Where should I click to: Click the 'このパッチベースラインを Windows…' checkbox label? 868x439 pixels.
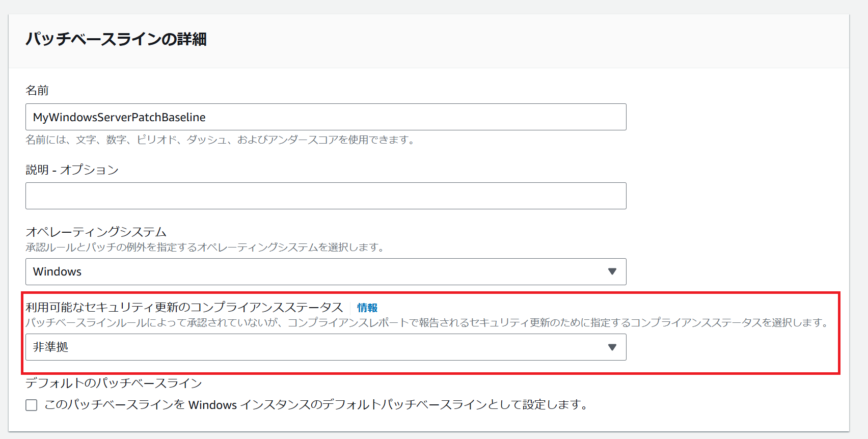(316, 405)
